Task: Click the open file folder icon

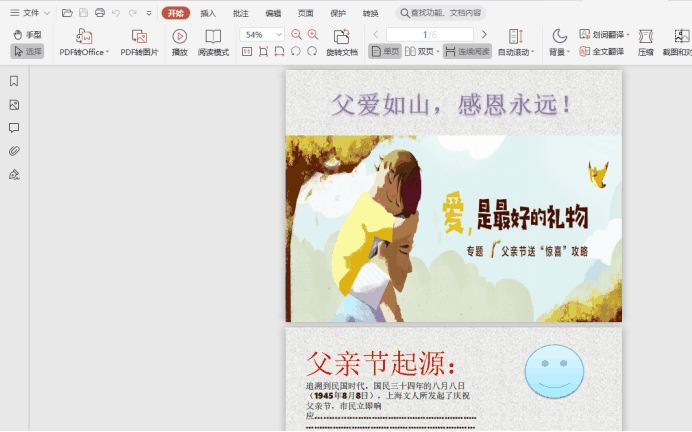Action: (67, 13)
